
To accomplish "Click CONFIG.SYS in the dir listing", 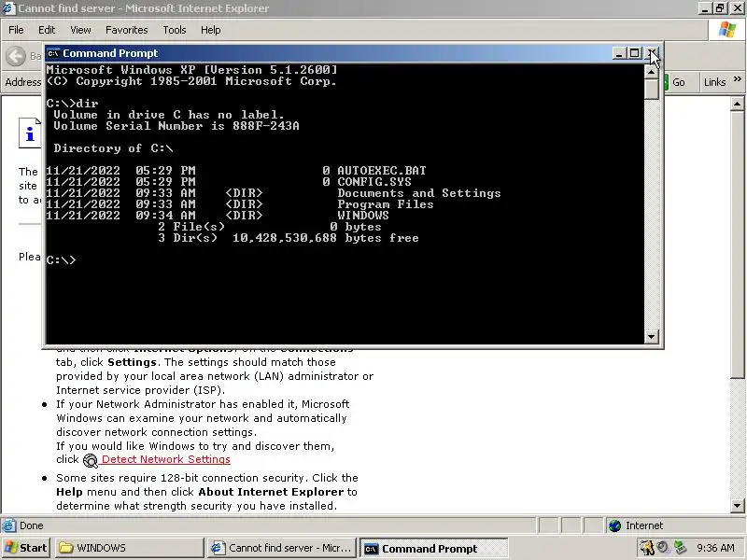I will [374, 182].
